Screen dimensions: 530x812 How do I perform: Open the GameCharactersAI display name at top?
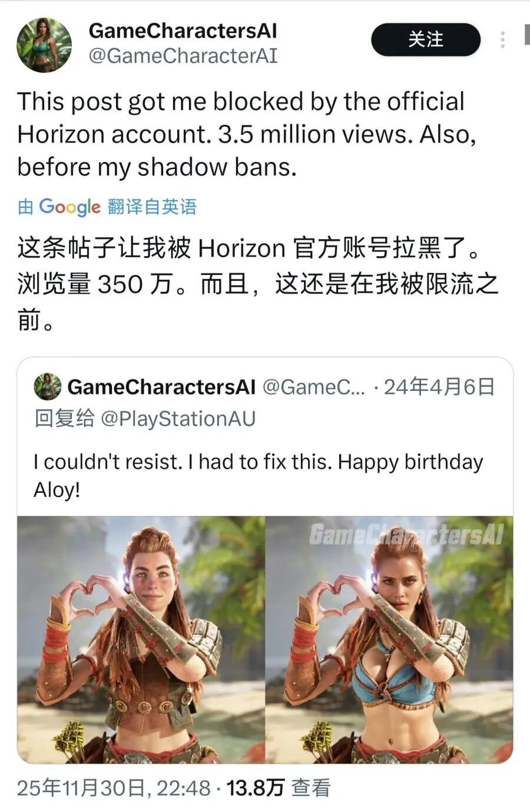click(183, 31)
